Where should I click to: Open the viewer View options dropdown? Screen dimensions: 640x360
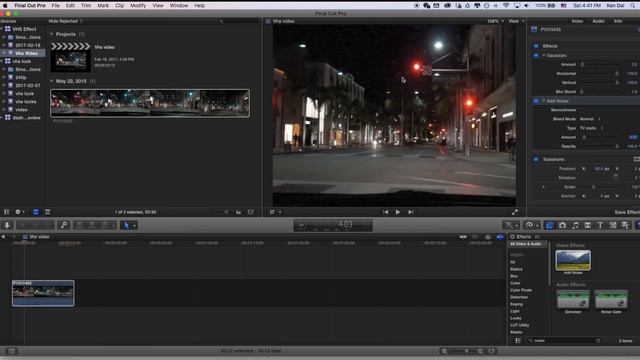516,21
